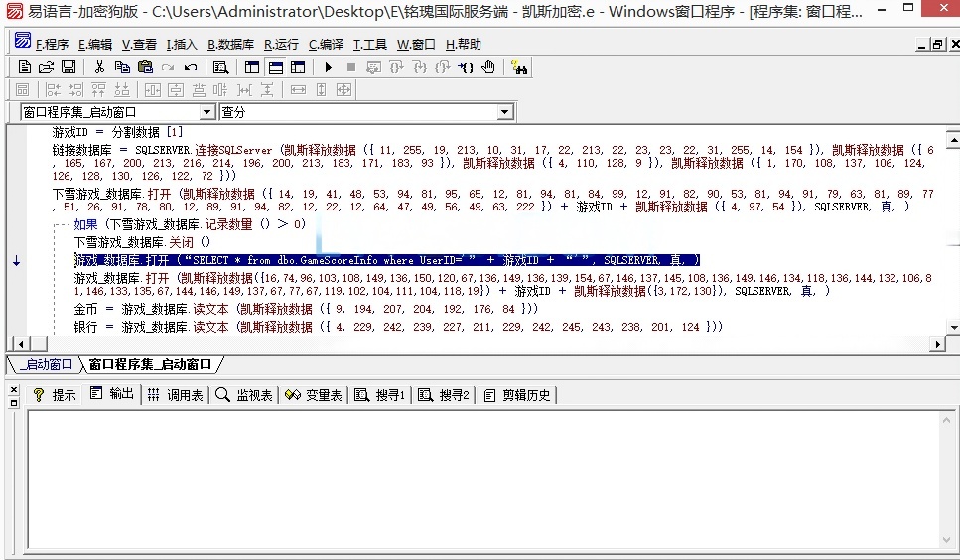Click the window preview icon on alignment toolbar
960x560 pixels.
[23, 90]
